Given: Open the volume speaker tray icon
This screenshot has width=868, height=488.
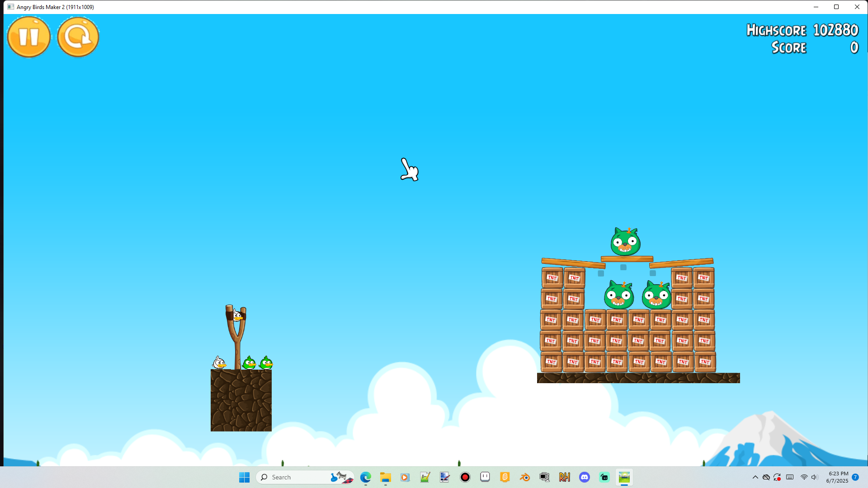Looking at the screenshot, I should [x=814, y=477].
